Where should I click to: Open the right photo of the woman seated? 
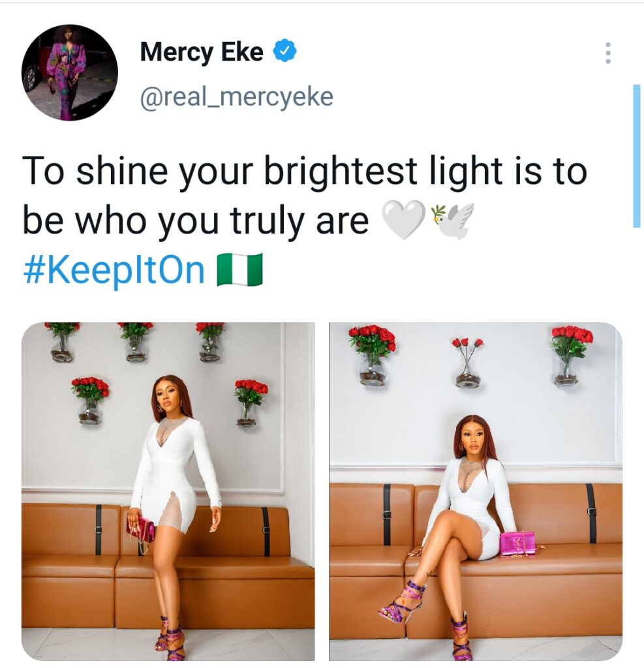coord(475,491)
